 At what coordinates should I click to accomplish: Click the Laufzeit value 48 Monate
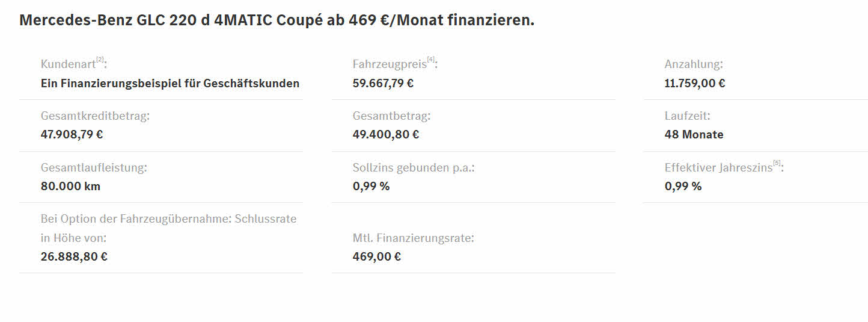tap(694, 134)
